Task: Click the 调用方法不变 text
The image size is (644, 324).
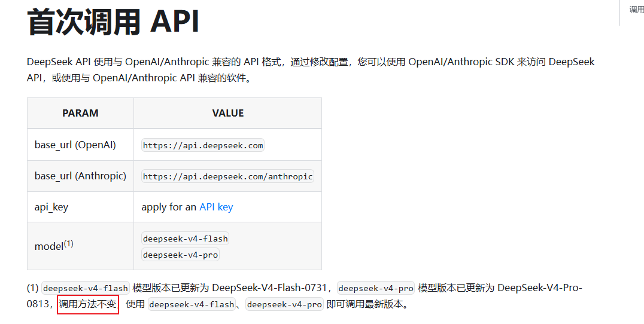Action: pyautogui.click(x=88, y=304)
